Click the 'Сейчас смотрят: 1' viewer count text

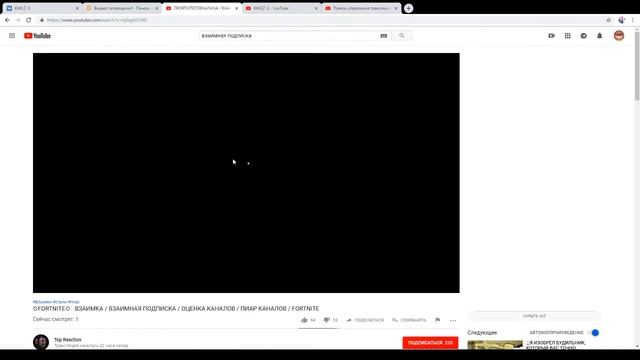pos(56,319)
